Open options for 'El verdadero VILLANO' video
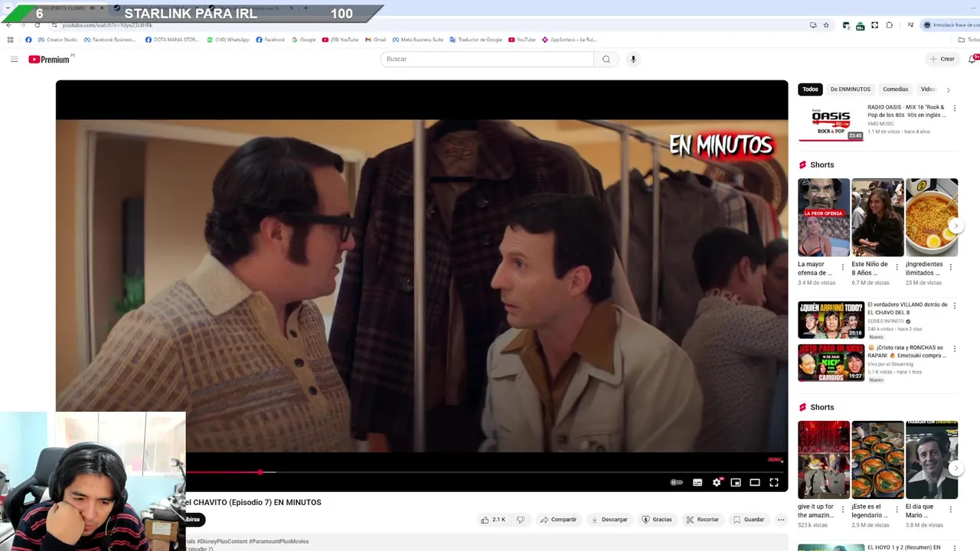Image resolution: width=980 pixels, height=551 pixels. point(954,305)
